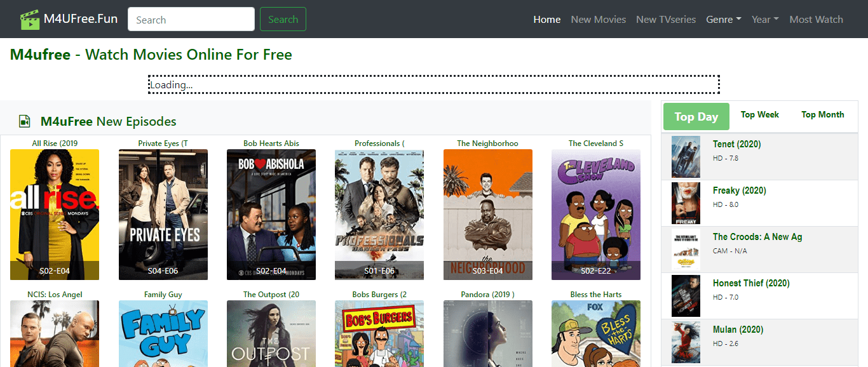Open Tenet (2020) from the top list

pos(736,144)
